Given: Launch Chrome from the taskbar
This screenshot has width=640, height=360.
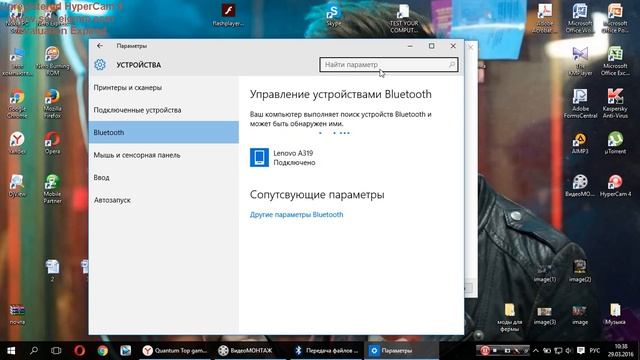Looking at the screenshot, I should coord(102,351).
